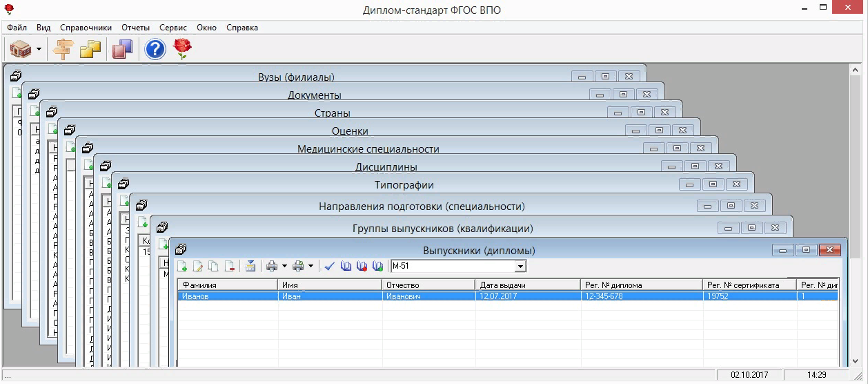Click the university building toolbar icon

(21, 49)
